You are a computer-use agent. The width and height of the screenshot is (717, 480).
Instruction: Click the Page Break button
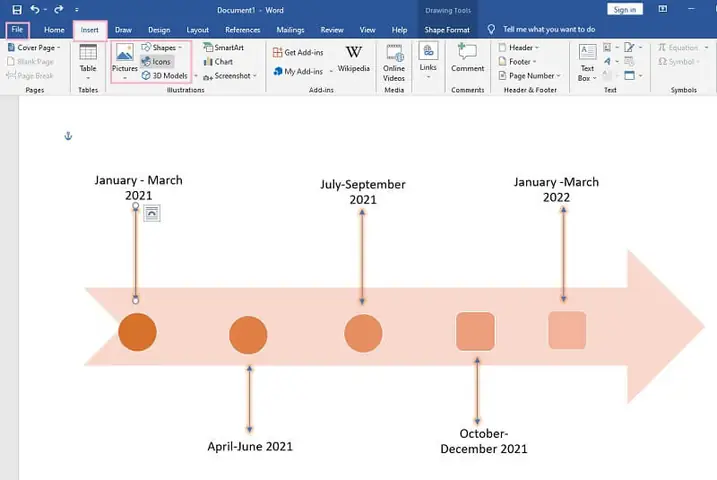tap(30, 75)
